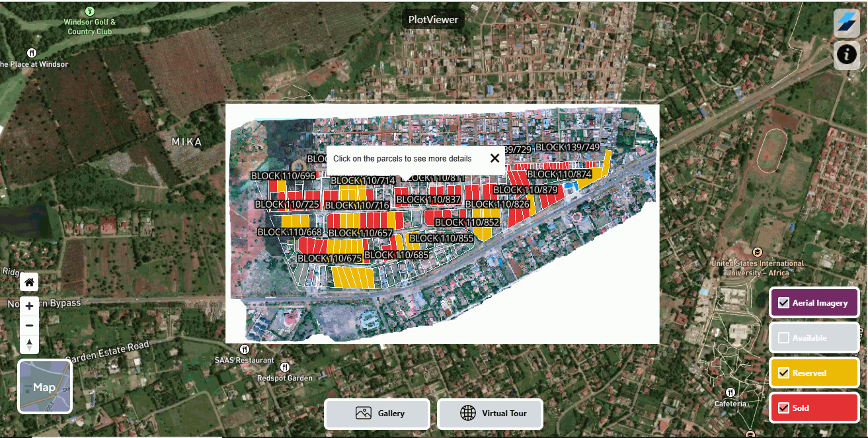The image size is (868, 438).
Task: Click the picture icon in Gallery button
Action: (x=363, y=414)
